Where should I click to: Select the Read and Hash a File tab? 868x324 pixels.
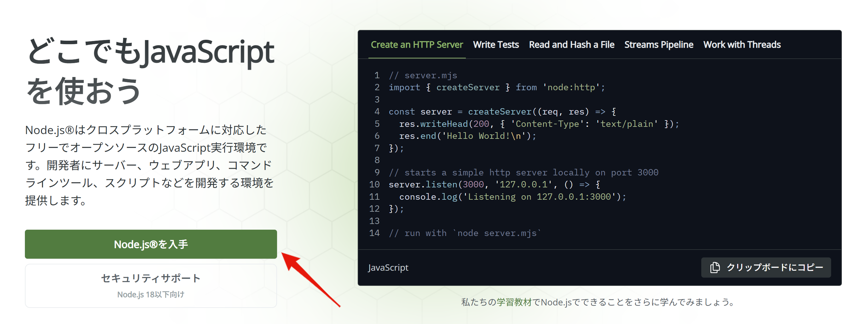571,44
